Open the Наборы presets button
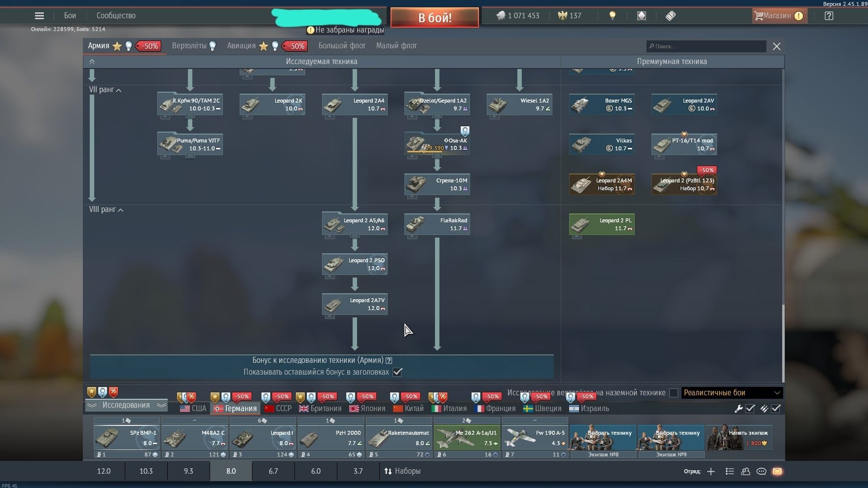This screenshot has width=868, height=488. tap(402, 471)
